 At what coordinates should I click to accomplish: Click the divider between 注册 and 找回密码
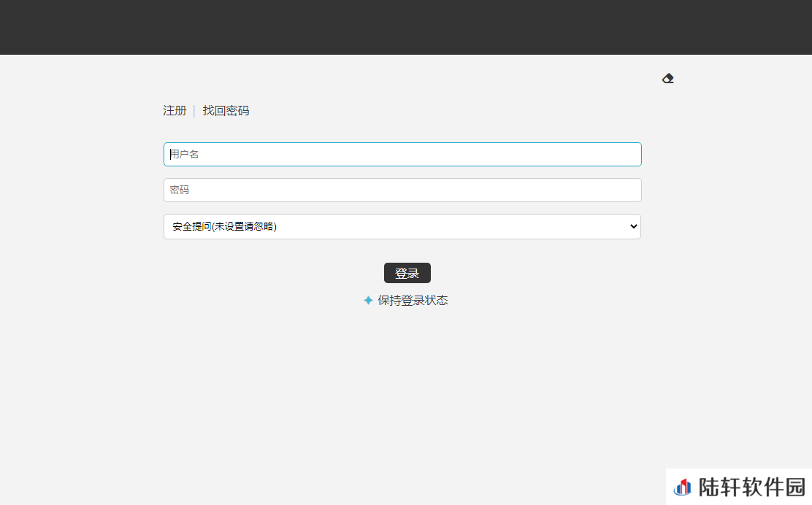(194, 111)
